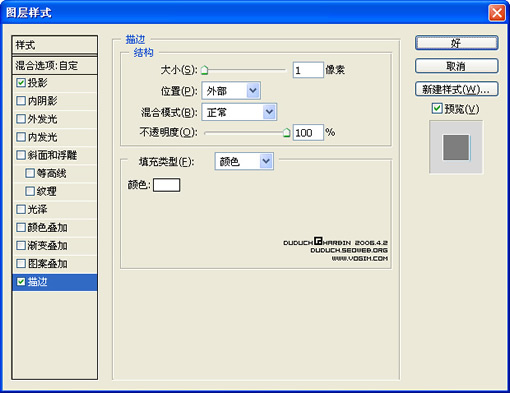Image resolution: width=510 pixels, height=393 pixels.
Task: Open 斜面和浮雕 settings by its label
Action: pos(52,155)
